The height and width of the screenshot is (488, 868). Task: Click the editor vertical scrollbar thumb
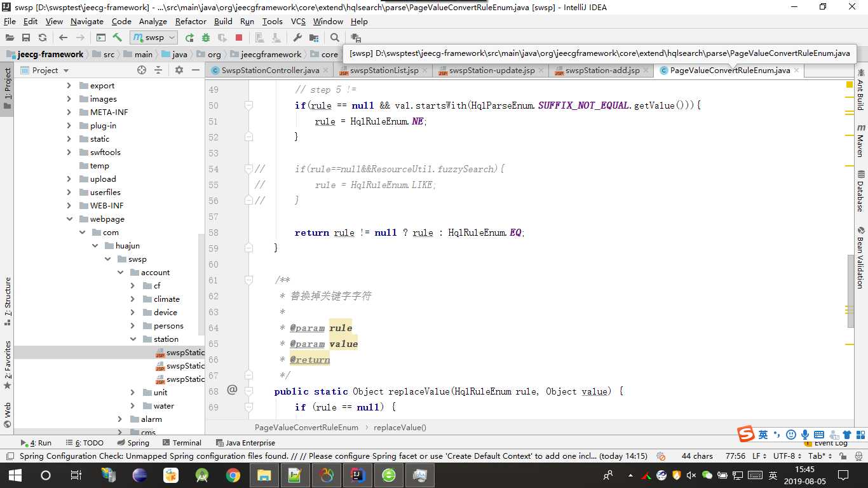pyautogui.click(x=851, y=290)
